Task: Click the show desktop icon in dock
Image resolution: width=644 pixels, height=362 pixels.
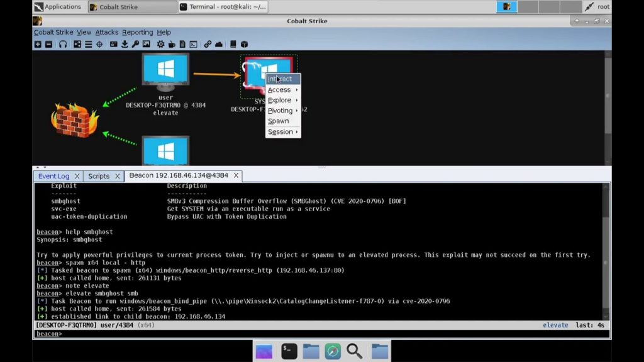Action: coord(264,351)
